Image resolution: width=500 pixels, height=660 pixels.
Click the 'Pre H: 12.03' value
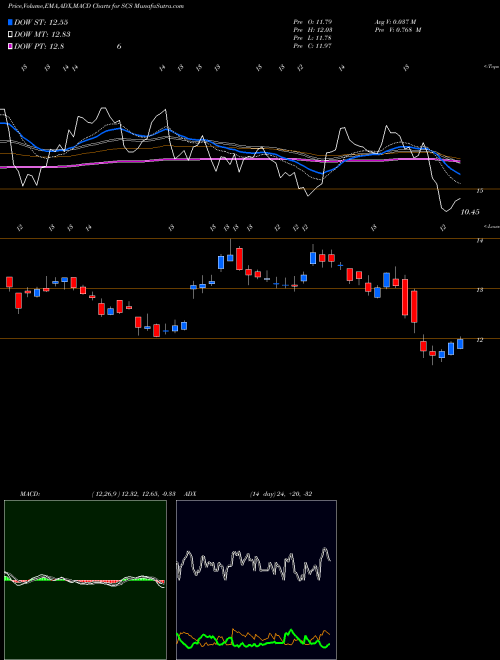[x=314, y=29]
